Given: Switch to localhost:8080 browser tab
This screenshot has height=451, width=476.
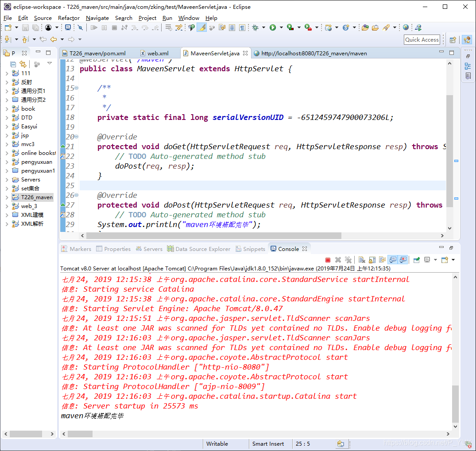Looking at the screenshot, I should [310, 54].
